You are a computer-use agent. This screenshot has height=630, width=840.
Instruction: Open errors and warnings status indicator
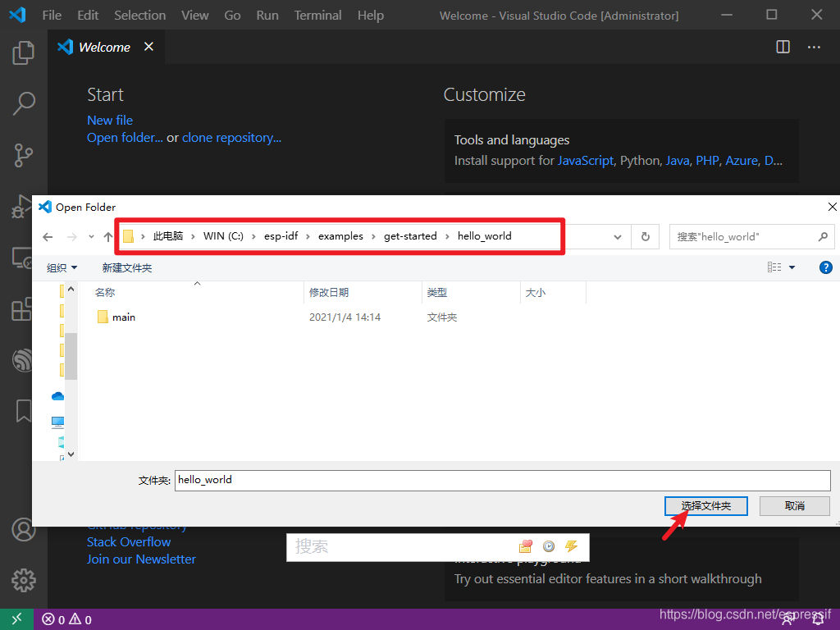click(x=67, y=620)
